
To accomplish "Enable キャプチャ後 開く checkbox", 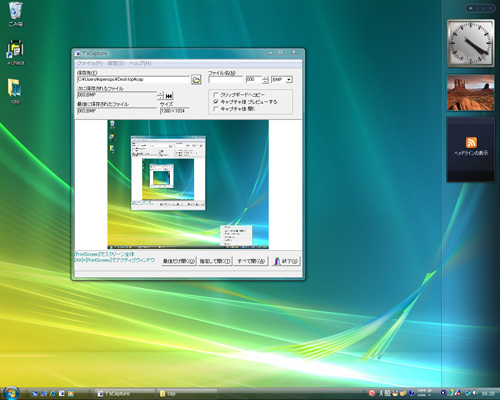I will 216,109.
